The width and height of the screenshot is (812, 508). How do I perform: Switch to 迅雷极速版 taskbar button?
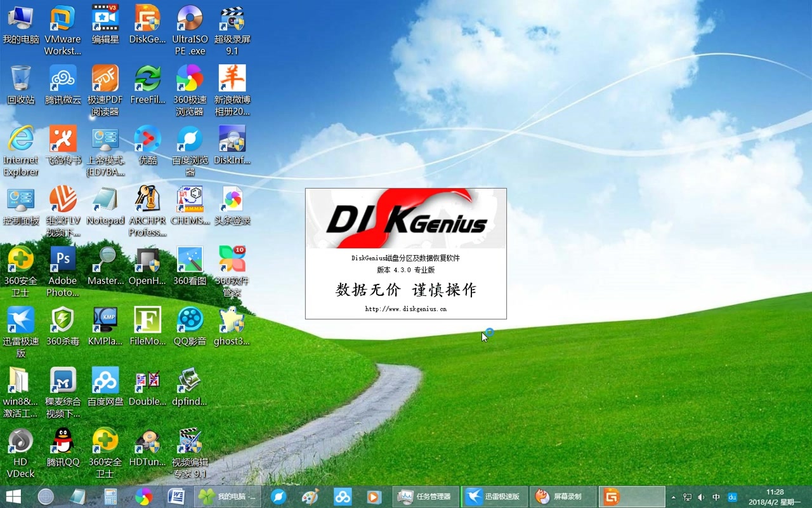click(494, 497)
